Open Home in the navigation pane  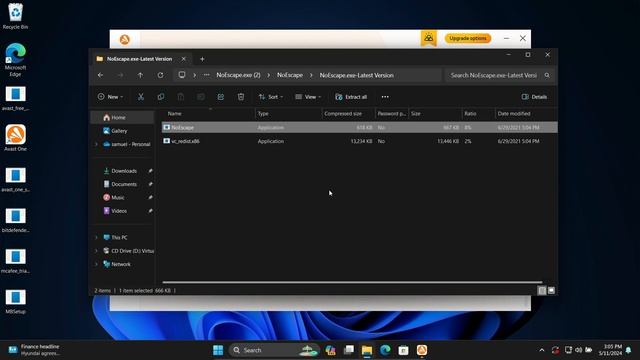tap(122, 118)
